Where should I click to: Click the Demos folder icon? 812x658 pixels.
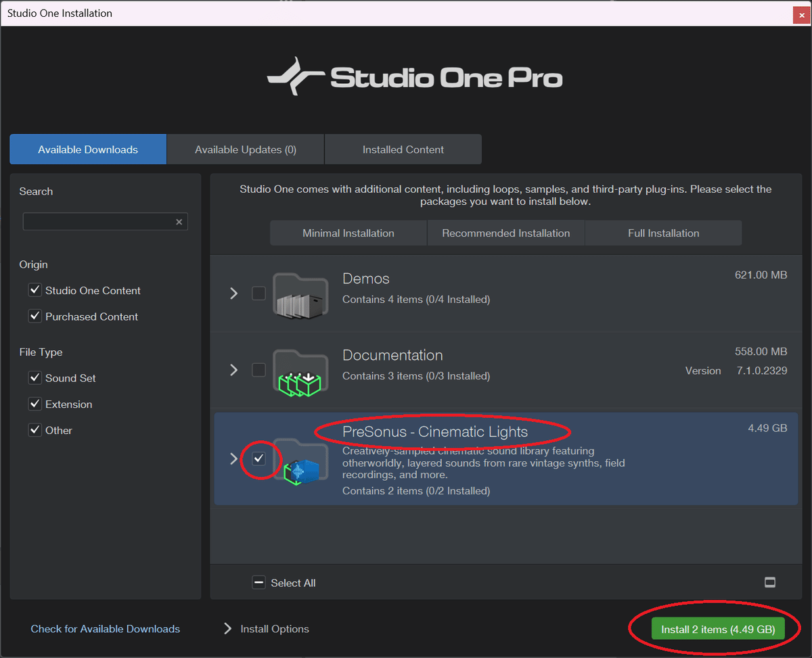tap(300, 295)
